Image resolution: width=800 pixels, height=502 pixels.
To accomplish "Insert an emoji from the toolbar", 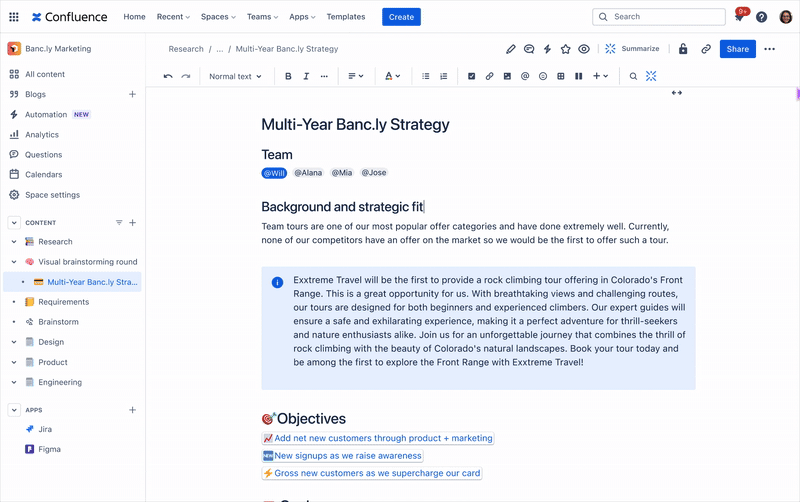I will (x=543, y=76).
